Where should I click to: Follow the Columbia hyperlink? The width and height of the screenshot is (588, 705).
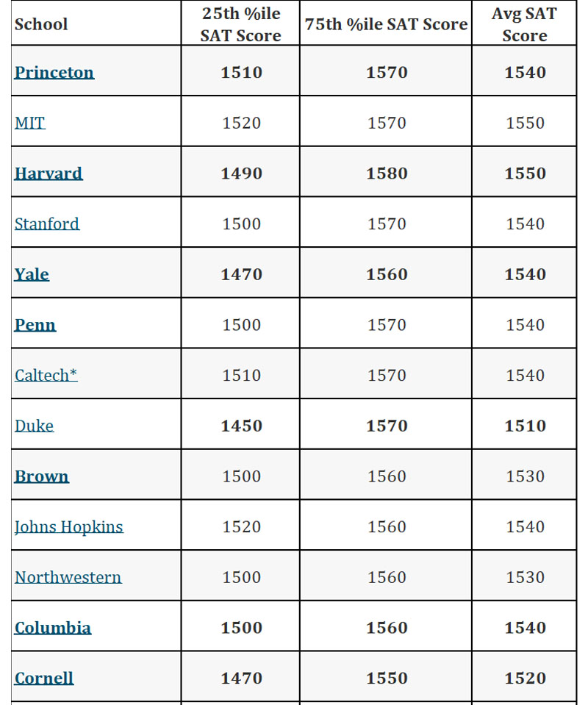pyautogui.click(x=53, y=628)
